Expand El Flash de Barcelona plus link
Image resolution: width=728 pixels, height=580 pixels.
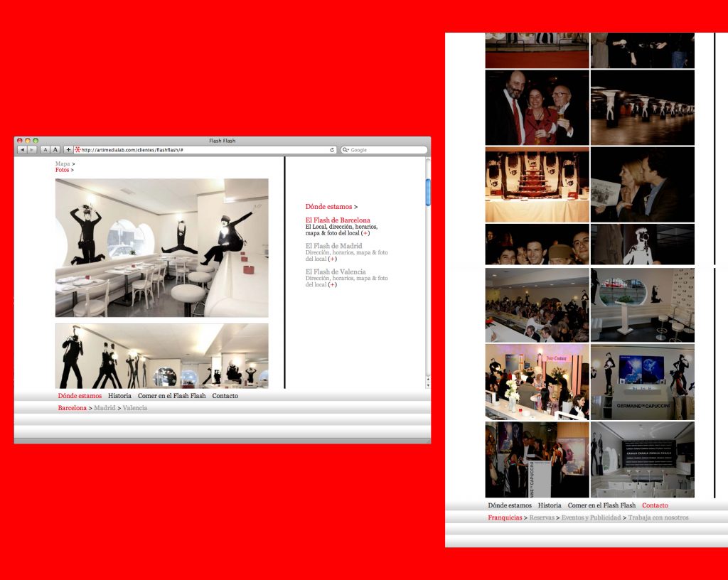click(365, 233)
